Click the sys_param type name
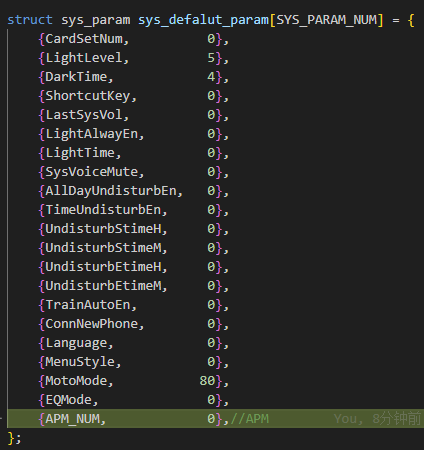424x450 pixels. [x=96, y=21]
